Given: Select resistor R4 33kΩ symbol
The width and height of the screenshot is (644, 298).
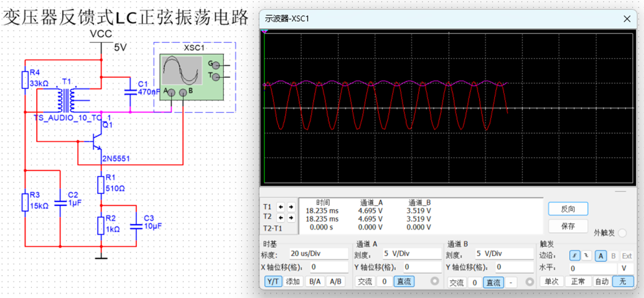Looking at the screenshot, I should click(25, 79).
